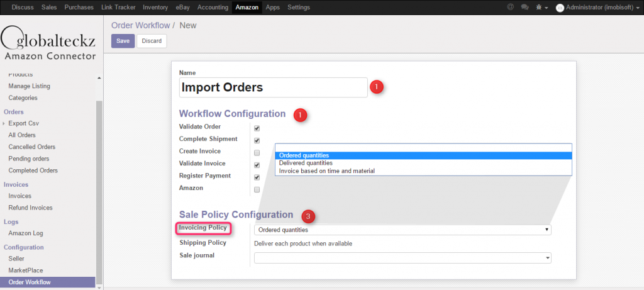Select Delivered quantities from the list
Image resolution: width=644 pixels, height=290 pixels.
[301, 163]
